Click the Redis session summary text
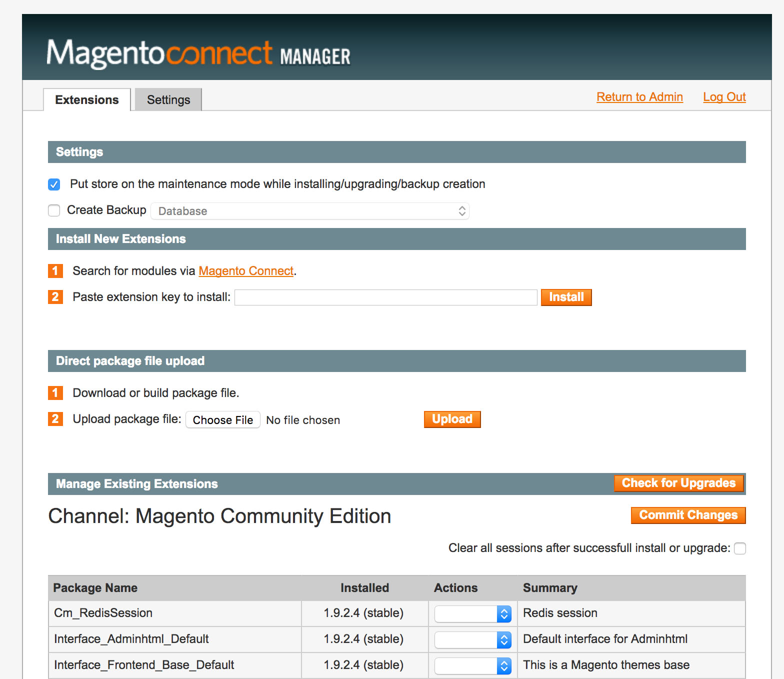Viewport: 784px width, 679px height. tap(560, 613)
